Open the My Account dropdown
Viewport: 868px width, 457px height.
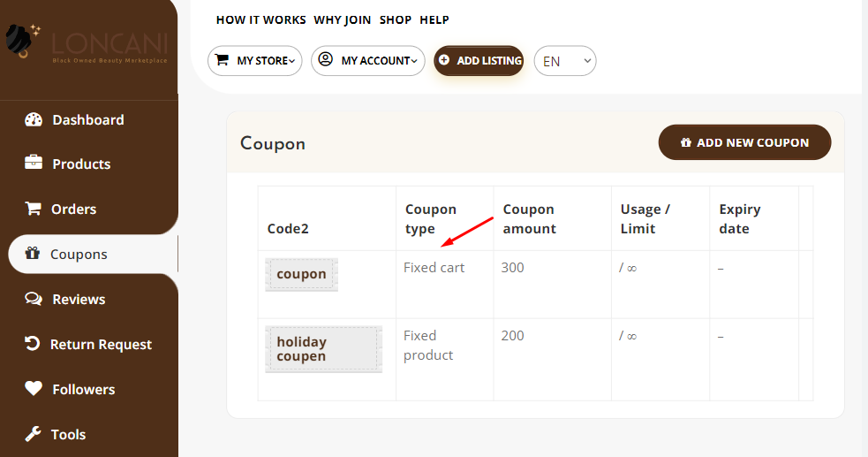click(x=368, y=61)
